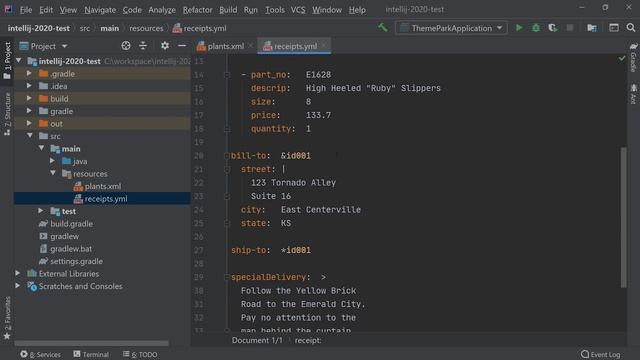
Task: Click the Project panel horizontal scrollbar
Action: 91,343
